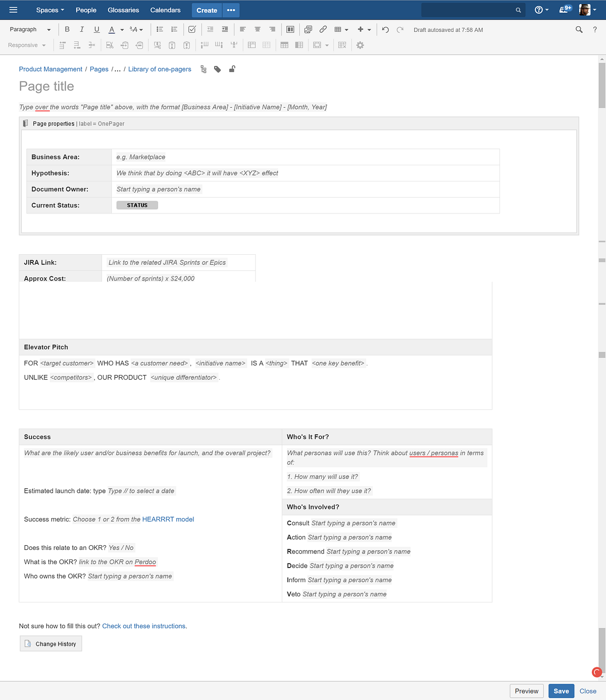Insert a table
Image resolution: width=606 pixels, height=700 pixels.
click(338, 29)
